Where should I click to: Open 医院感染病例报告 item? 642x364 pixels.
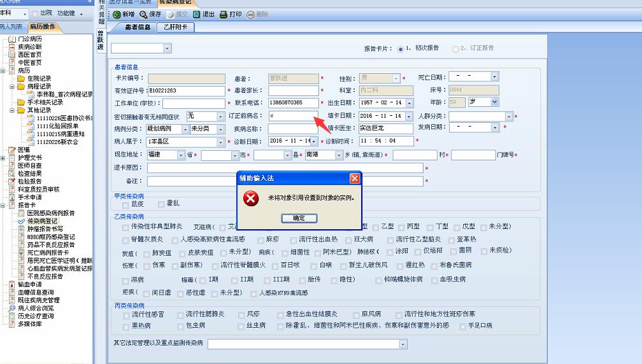click(x=51, y=213)
